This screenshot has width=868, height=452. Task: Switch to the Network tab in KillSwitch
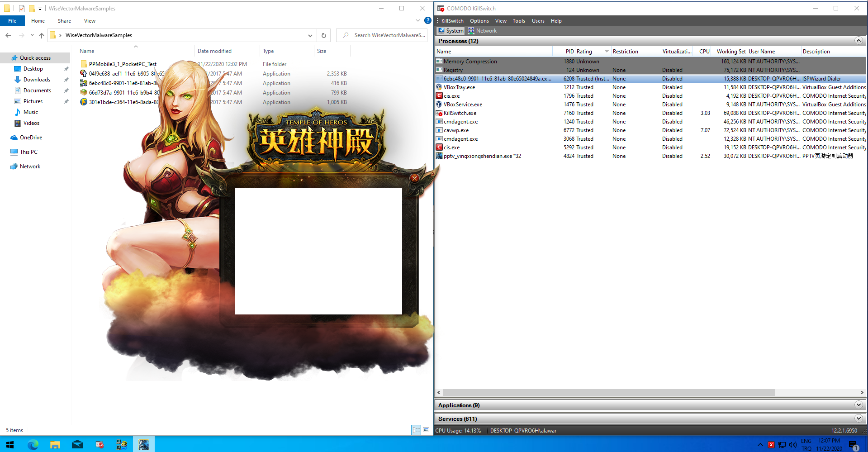pyautogui.click(x=482, y=31)
